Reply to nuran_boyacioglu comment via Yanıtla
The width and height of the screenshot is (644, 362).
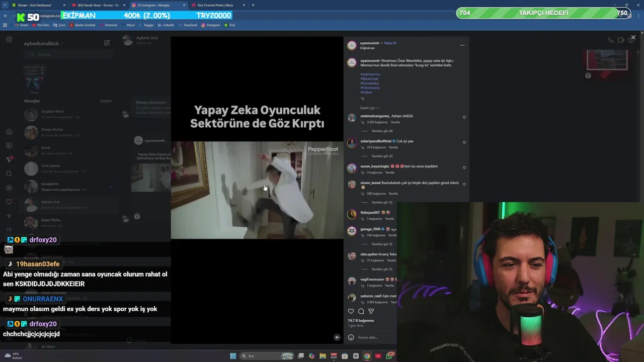390,172
